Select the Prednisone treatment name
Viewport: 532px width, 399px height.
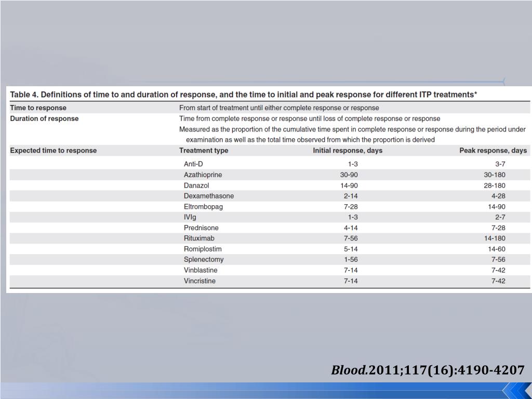tap(201, 228)
